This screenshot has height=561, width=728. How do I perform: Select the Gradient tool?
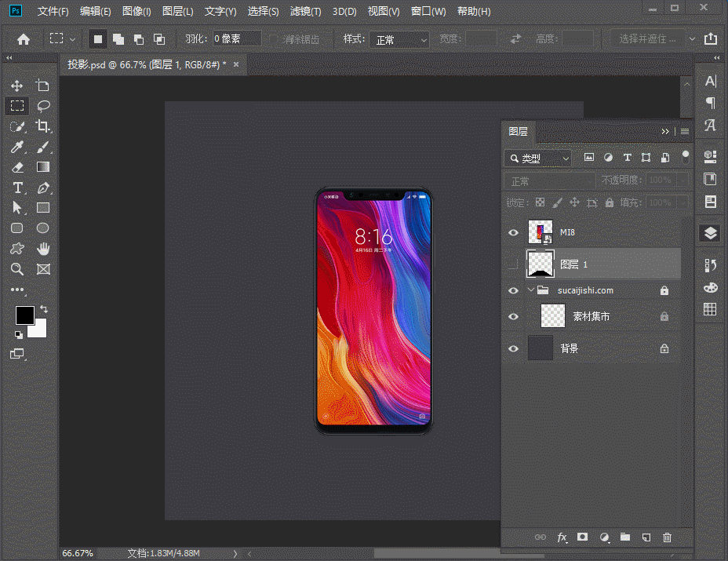pyautogui.click(x=43, y=167)
